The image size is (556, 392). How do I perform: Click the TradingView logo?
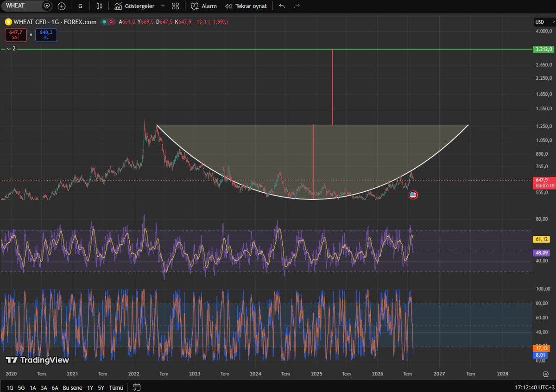point(37,360)
